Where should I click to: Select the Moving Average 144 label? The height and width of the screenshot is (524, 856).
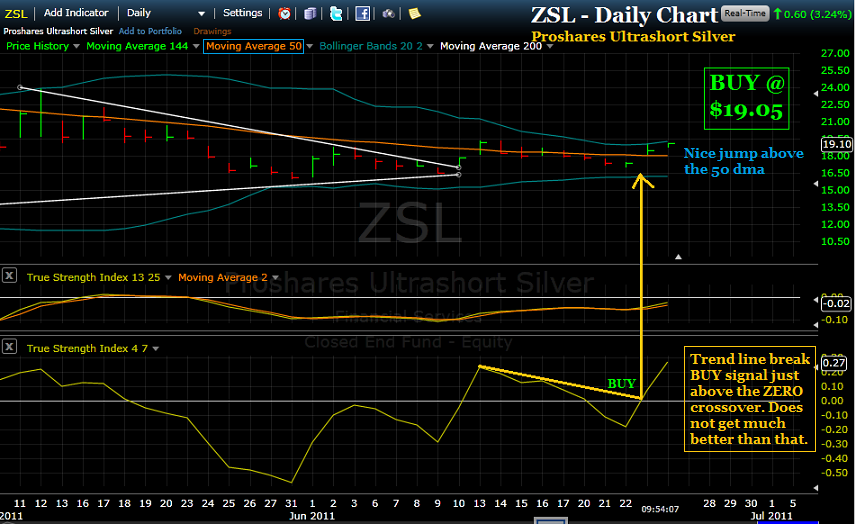tap(137, 46)
